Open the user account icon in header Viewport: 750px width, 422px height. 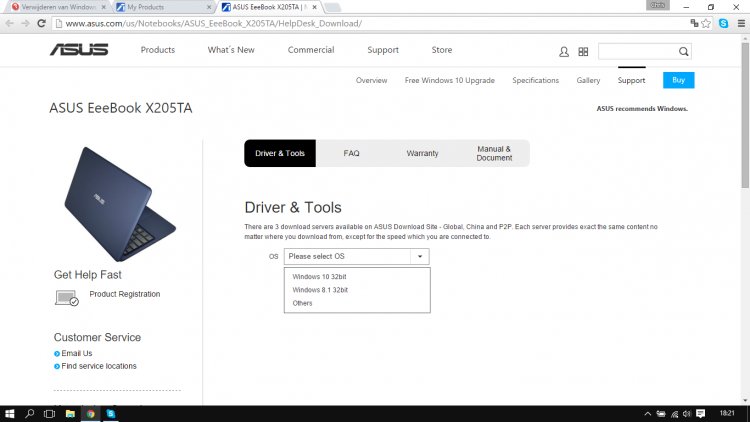tap(565, 51)
